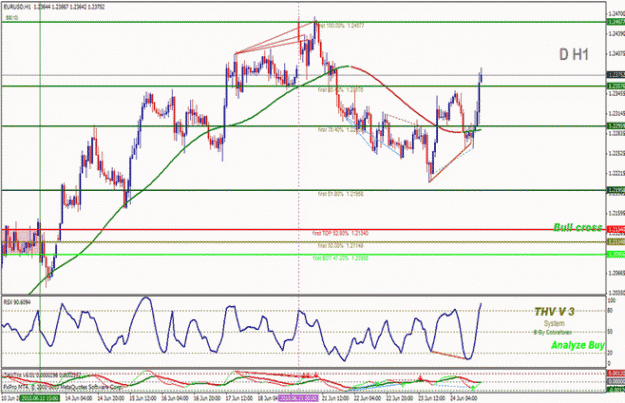The height and width of the screenshot is (403, 625).
Task: Select the 50.00% Fibonacci level label
Action: click(340, 246)
